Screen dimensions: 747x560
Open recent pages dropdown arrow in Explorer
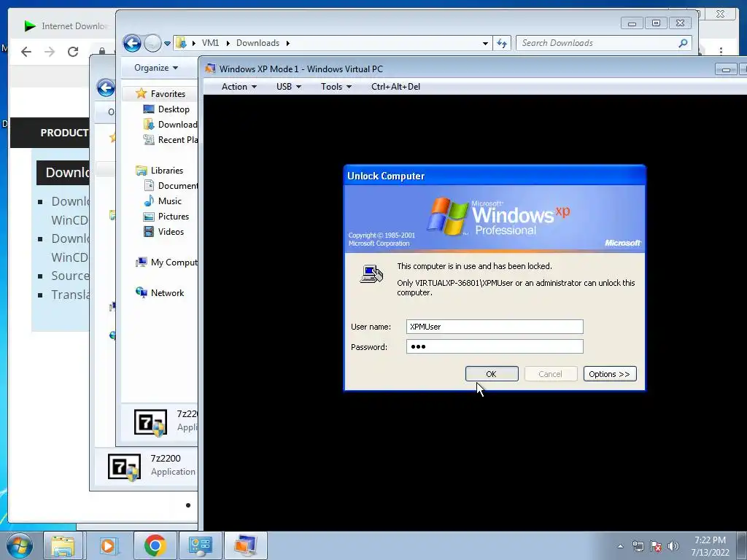[x=167, y=43]
